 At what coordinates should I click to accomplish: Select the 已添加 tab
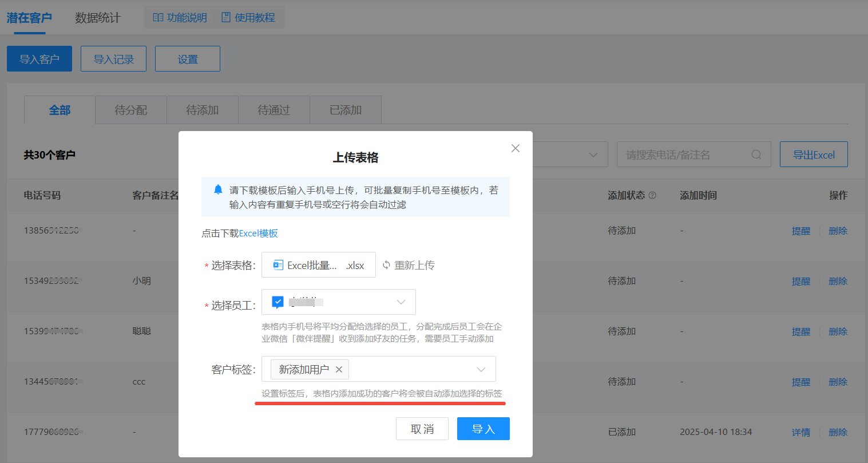[346, 110]
